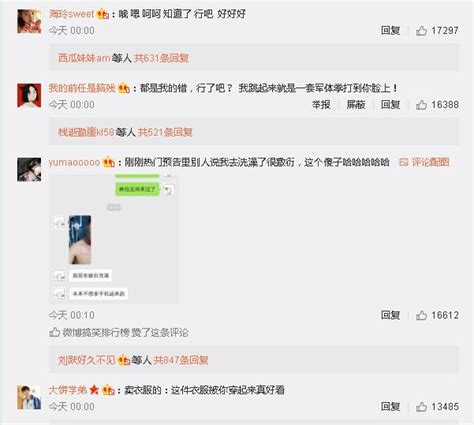Click 屏蔽 on the second comment
The height and width of the screenshot is (425, 474).
[356, 105]
